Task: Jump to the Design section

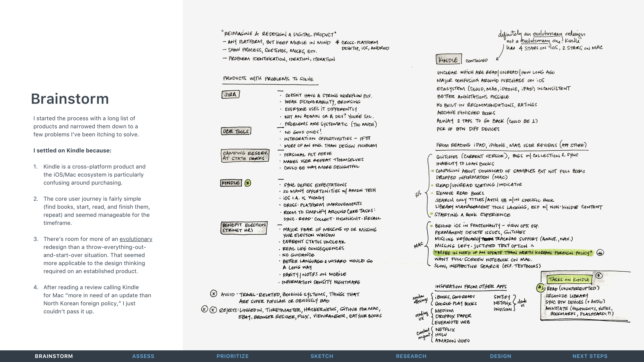Action: 501,356
